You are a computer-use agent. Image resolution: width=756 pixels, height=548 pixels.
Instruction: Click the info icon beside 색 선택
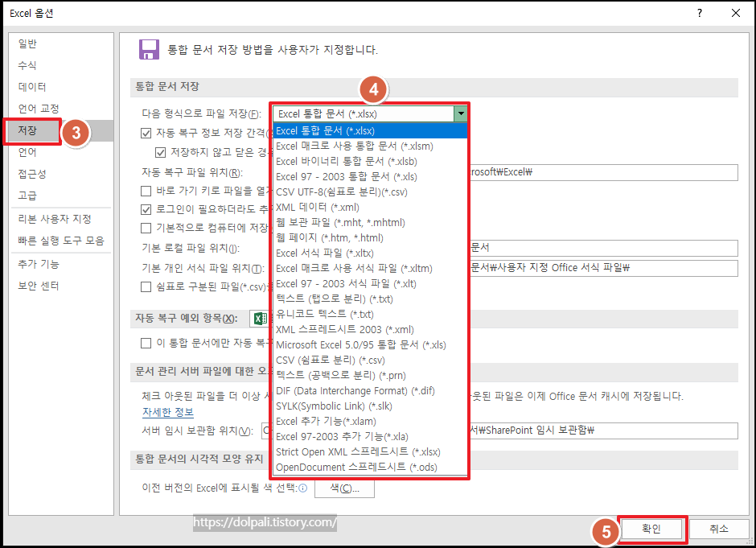[x=302, y=488]
